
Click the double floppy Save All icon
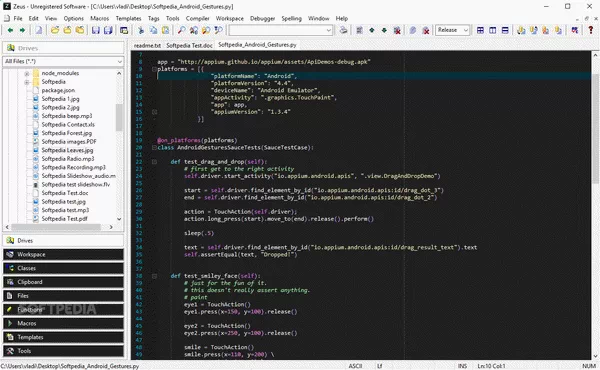click(108, 30)
